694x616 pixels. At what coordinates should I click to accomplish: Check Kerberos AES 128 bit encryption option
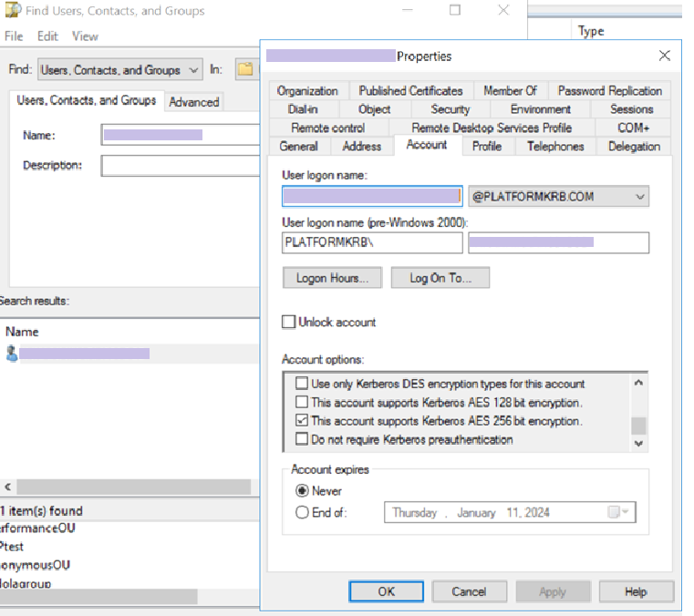302,402
